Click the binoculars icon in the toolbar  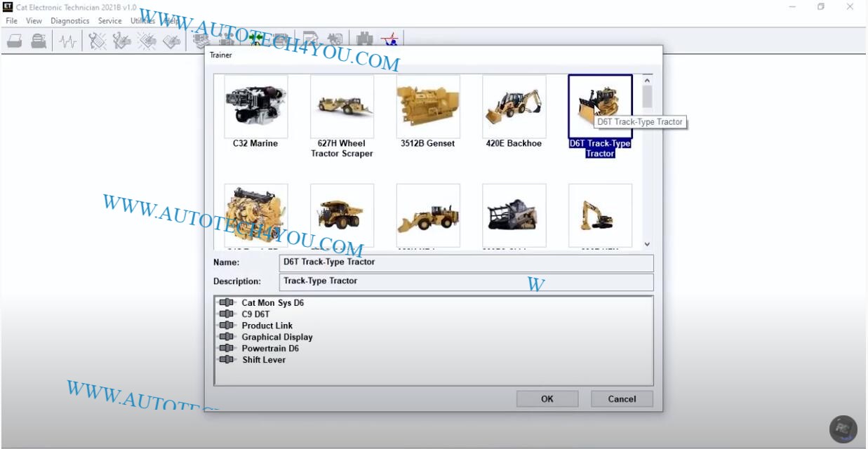click(364, 41)
